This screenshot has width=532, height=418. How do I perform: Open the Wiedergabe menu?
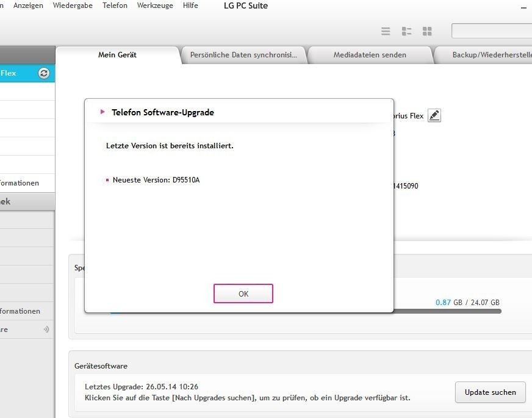73,5
